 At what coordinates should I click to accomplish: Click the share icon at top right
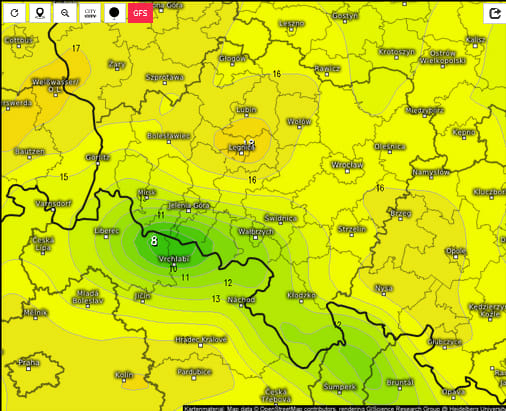(x=495, y=13)
